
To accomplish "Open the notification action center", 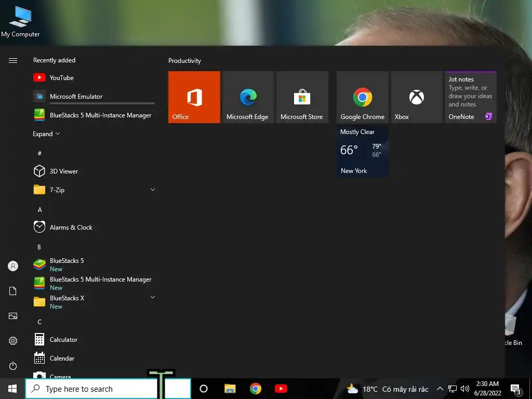I will click(x=516, y=389).
